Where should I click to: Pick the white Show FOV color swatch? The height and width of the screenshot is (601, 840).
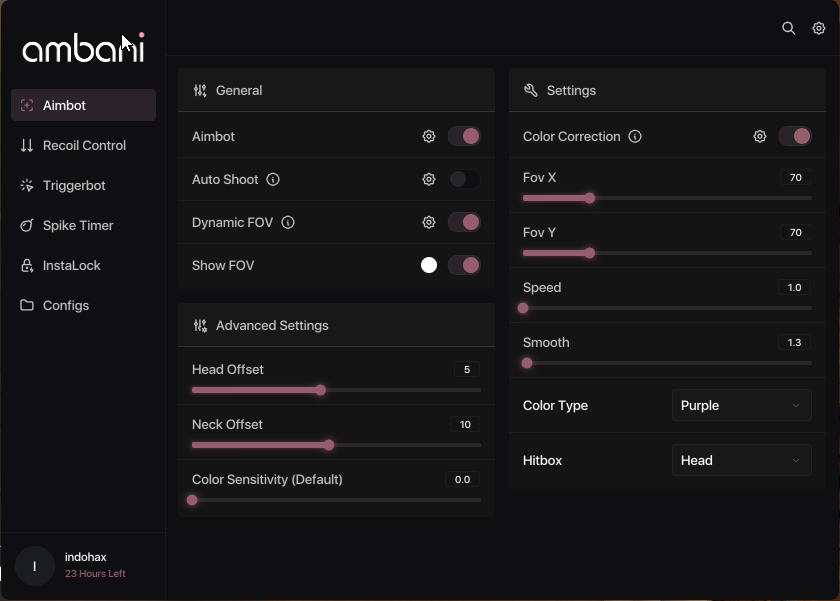[429, 265]
